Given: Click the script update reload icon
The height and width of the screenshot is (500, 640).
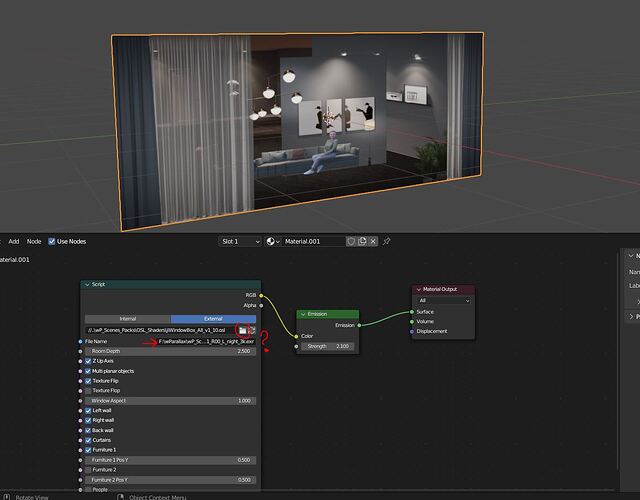Looking at the screenshot, I should (x=252, y=330).
